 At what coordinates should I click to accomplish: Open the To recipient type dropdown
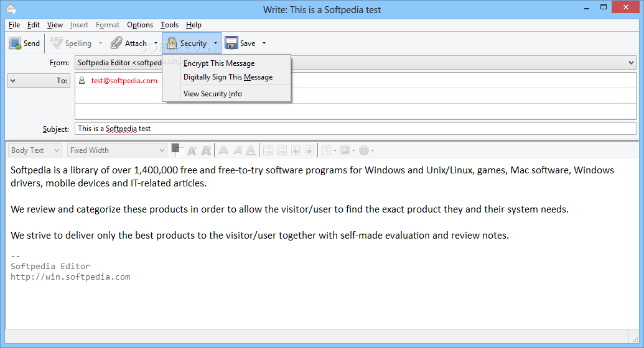pos(39,80)
